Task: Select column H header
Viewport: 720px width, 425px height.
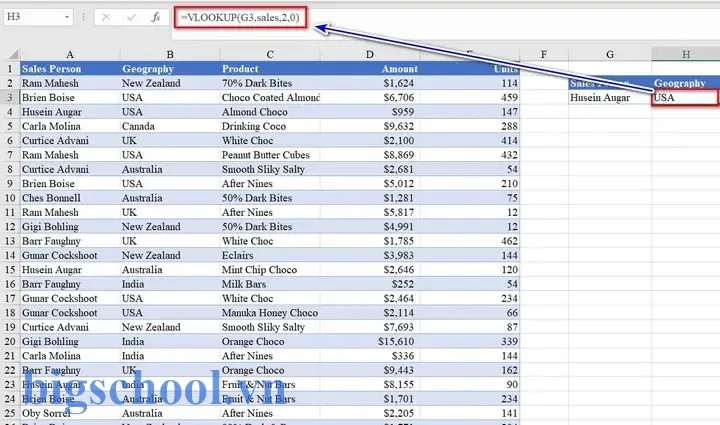Action: (686, 55)
